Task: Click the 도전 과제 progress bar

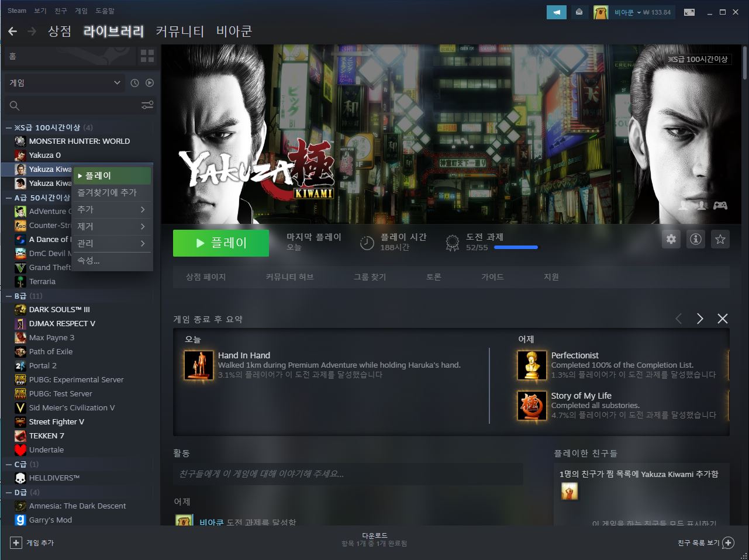Action: pos(516,247)
